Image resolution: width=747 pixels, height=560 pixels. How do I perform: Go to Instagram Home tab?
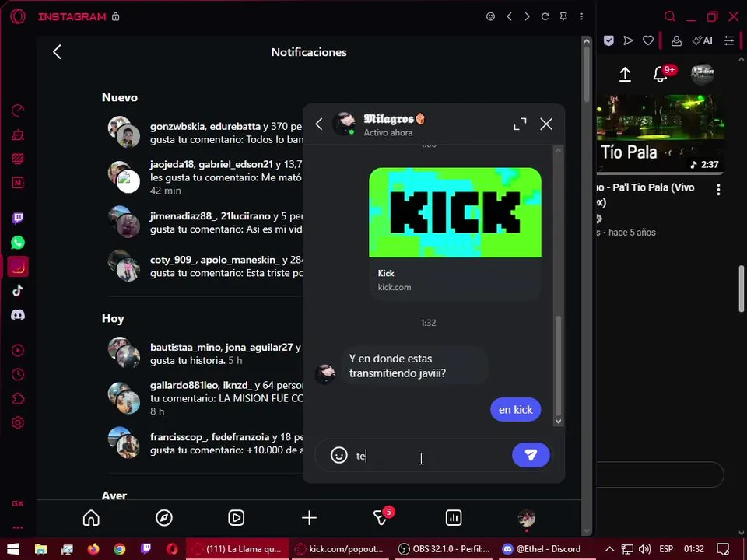[91, 518]
